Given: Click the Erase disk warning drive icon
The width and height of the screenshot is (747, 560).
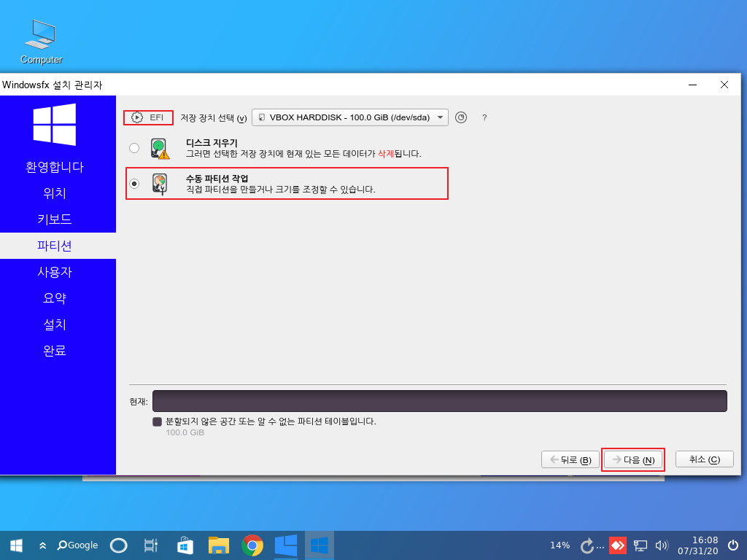Looking at the screenshot, I should pyautogui.click(x=160, y=149).
